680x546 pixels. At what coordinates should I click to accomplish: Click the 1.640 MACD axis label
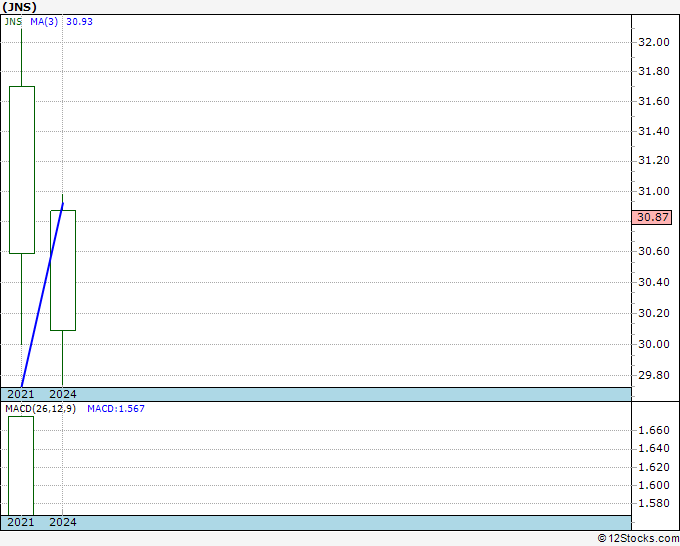[x=654, y=448]
